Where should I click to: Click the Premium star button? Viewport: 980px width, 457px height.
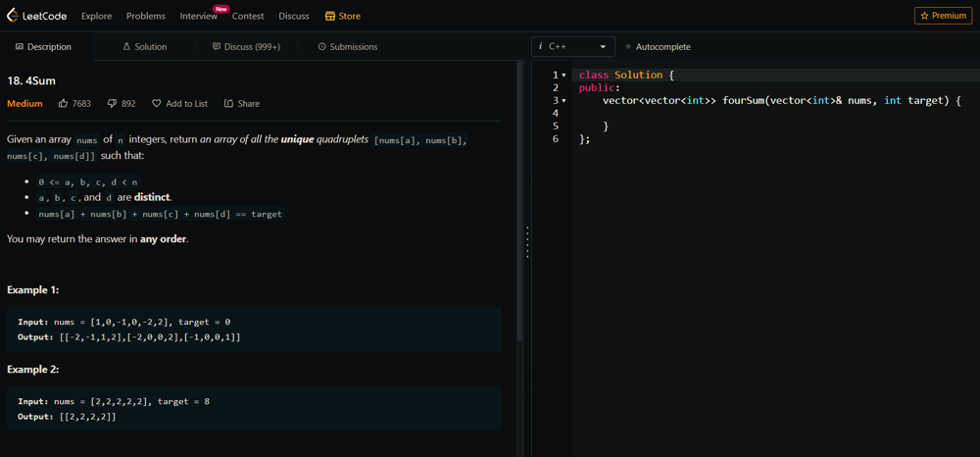point(943,16)
